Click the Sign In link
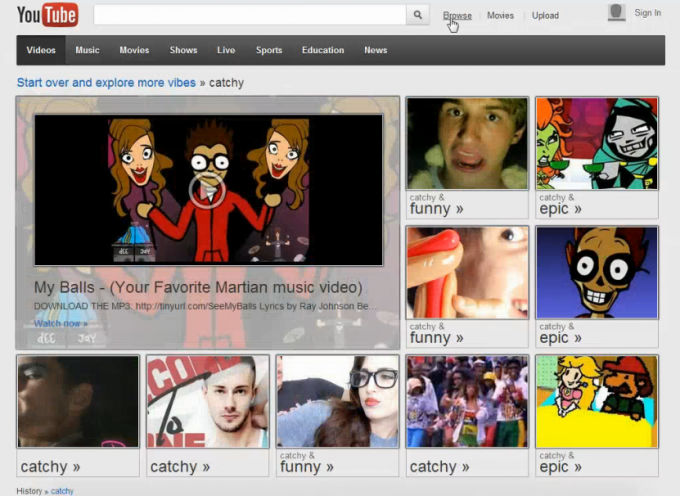680x496 pixels. (x=647, y=13)
